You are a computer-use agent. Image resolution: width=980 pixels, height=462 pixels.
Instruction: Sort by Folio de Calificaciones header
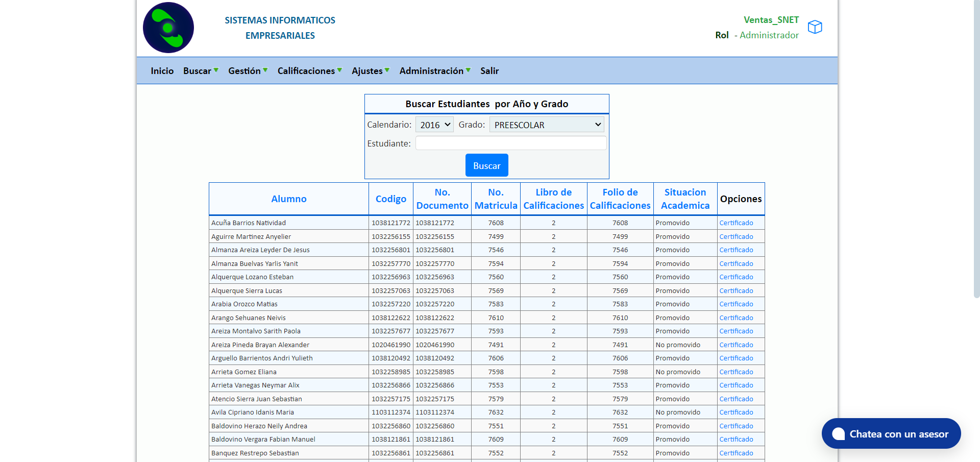tap(620, 199)
